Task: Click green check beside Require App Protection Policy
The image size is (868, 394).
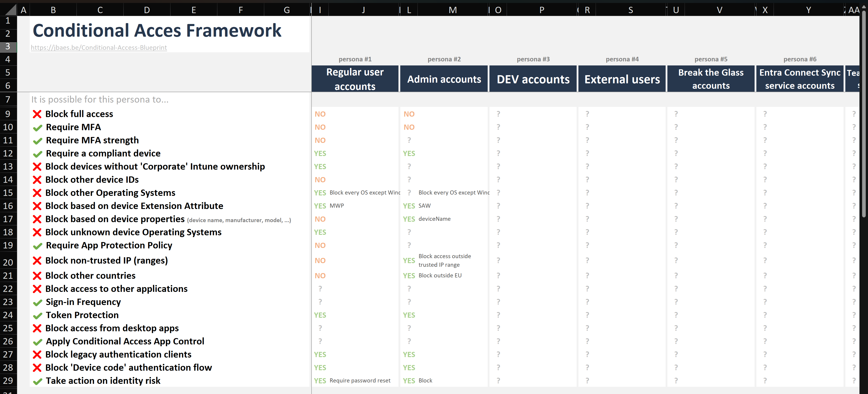Action: pos(37,246)
